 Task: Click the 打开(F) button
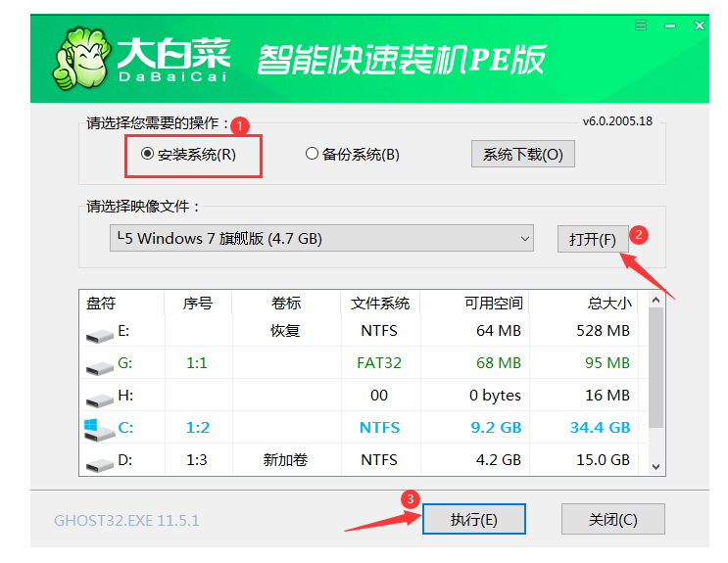point(593,240)
